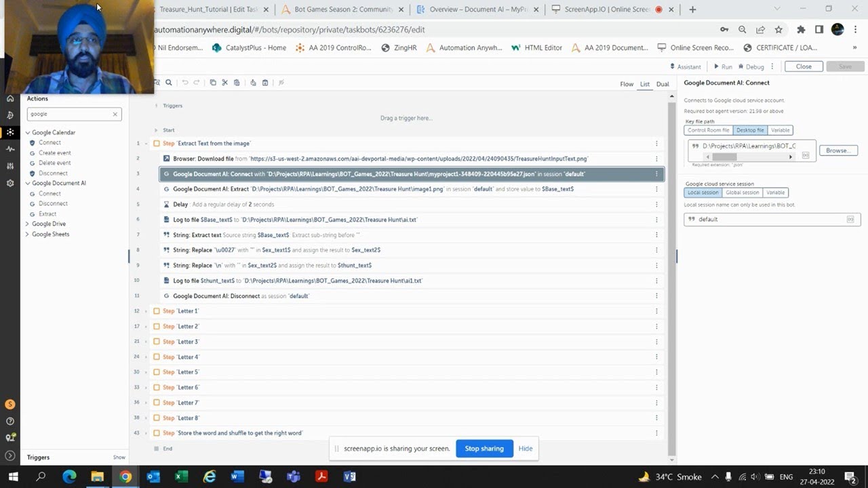
Task: Open the Assistant button
Action: [686, 66]
